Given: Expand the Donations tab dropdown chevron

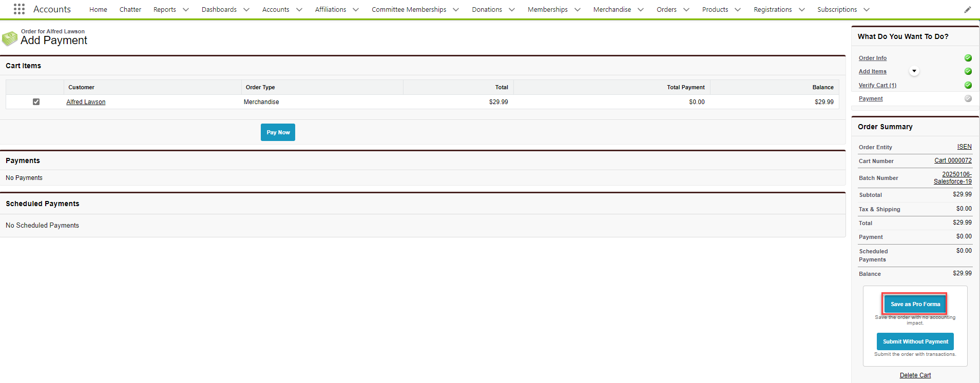Looking at the screenshot, I should click(511, 10).
